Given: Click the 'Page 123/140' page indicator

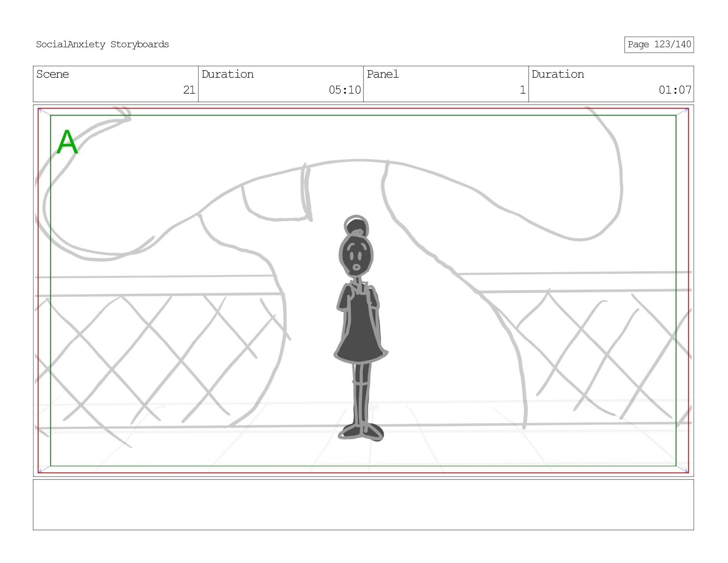Looking at the screenshot, I should pyautogui.click(x=659, y=45).
